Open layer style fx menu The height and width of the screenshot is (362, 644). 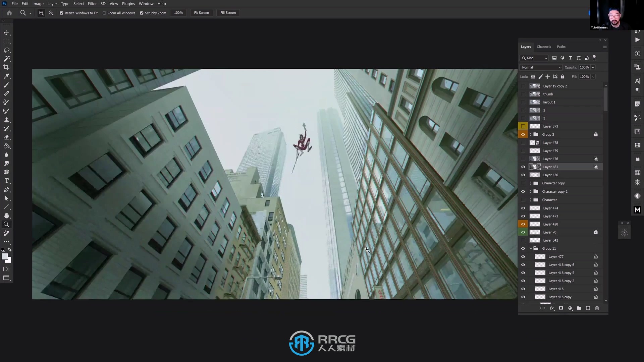(552, 308)
